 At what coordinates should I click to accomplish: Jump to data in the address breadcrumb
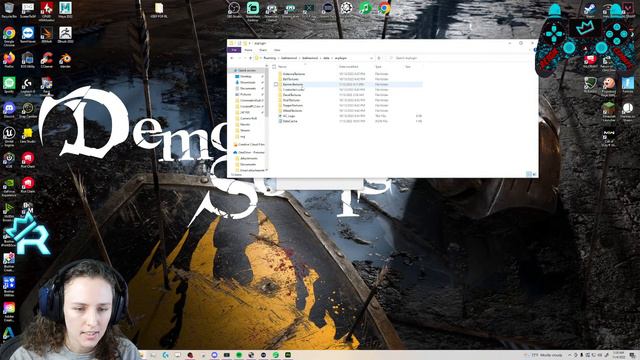pyautogui.click(x=326, y=58)
